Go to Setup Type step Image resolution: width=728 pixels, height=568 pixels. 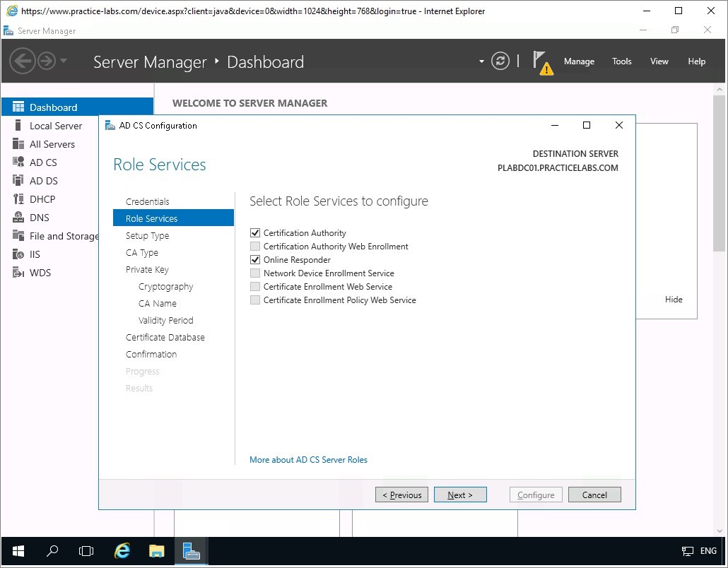(147, 235)
